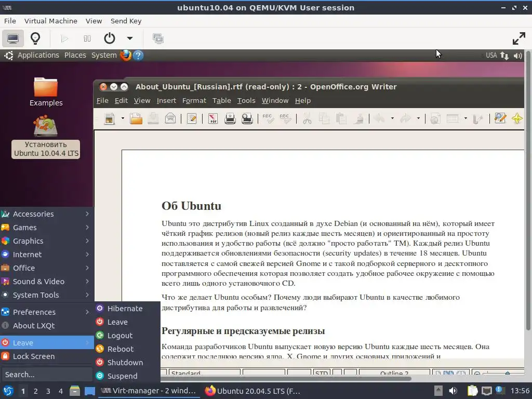Choose Logout from Leave submenu
Viewport: 532px width, 399px height.
(127, 336)
